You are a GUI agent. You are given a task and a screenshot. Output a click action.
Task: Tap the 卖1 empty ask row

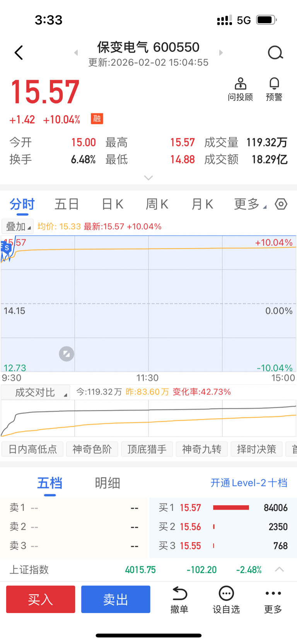(x=74, y=507)
